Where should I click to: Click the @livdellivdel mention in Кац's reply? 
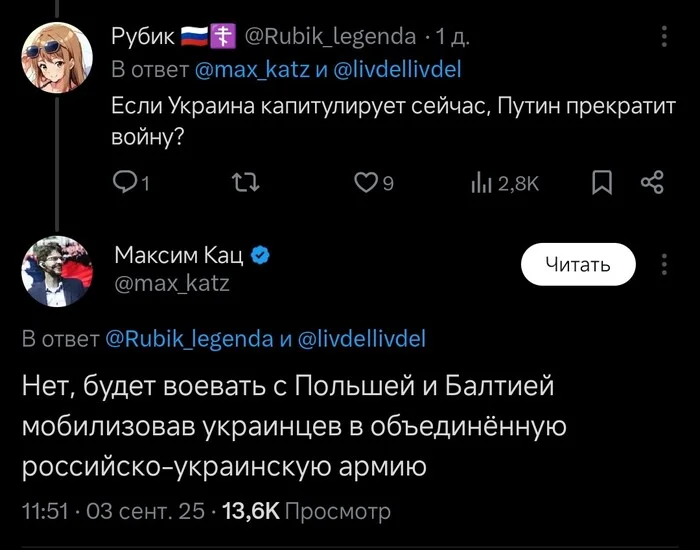click(361, 338)
